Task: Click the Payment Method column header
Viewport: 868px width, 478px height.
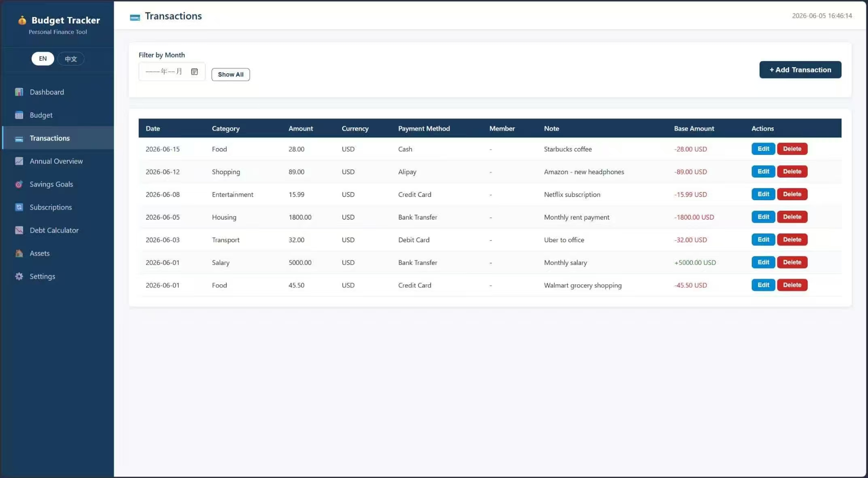Action: [x=424, y=129]
